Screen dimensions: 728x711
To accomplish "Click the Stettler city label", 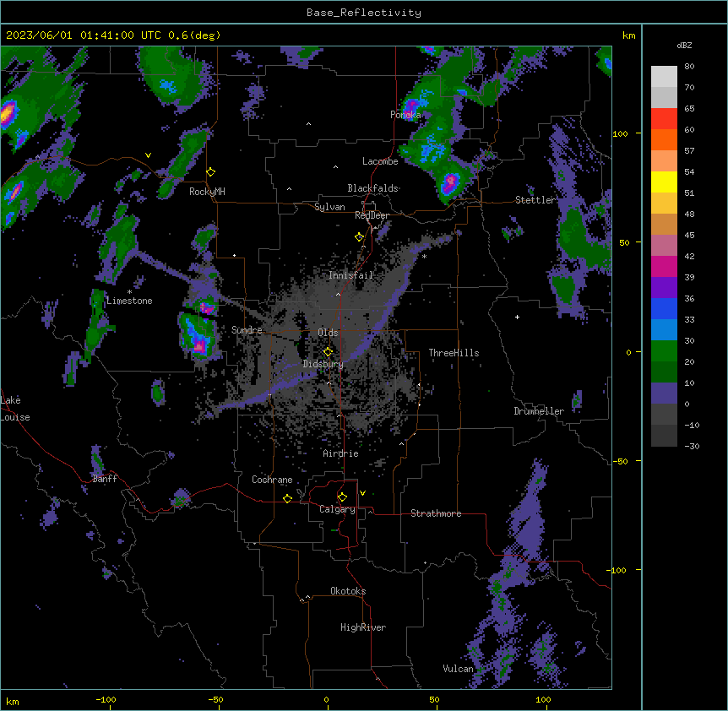I will tap(535, 200).
